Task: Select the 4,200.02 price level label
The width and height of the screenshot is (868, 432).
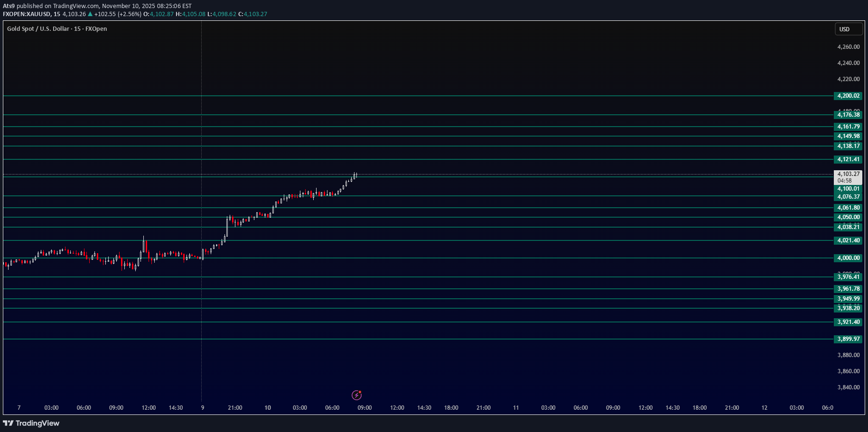Action: point(848,96)
